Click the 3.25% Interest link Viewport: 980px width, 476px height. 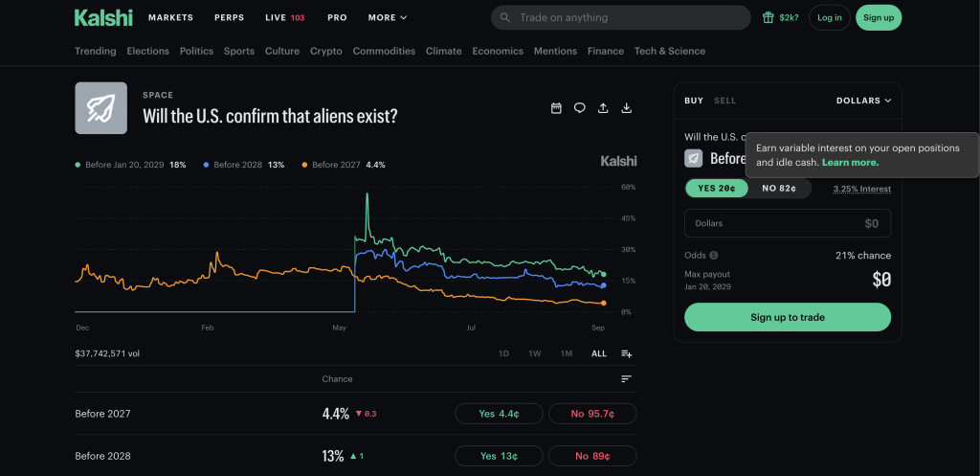click(x=862, y=189)
